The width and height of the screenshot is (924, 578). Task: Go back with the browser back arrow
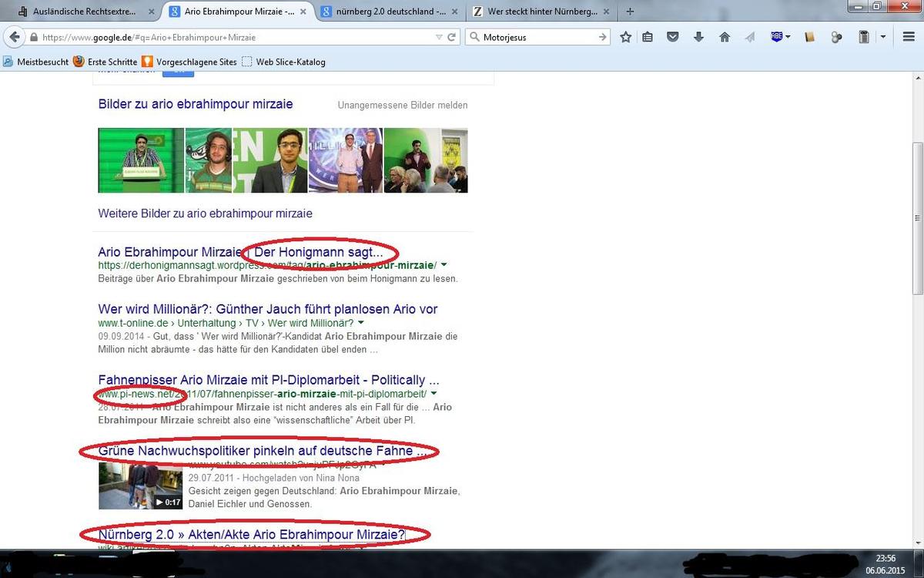(x=14, y=37)
